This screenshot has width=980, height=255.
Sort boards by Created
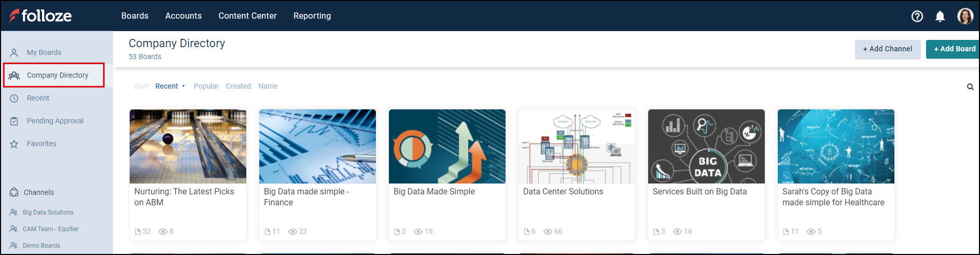click(238, 86)
